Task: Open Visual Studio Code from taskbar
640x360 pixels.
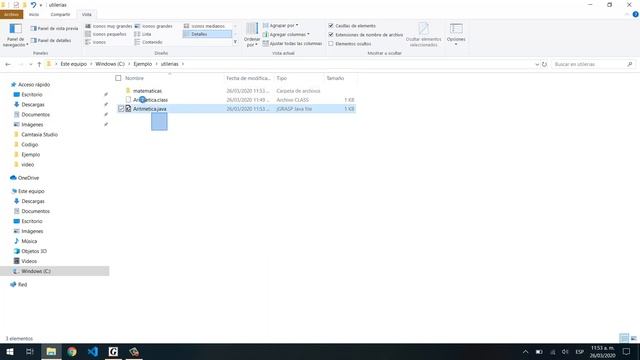Action: tap(93, 351)
